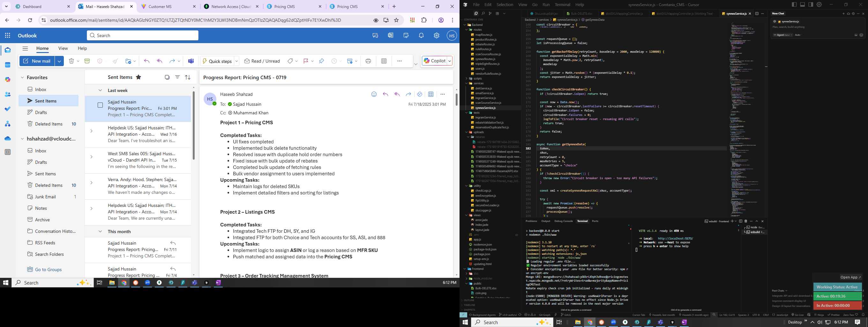Check the box for Sajjad Hussain Fri 3:01 PM email
Image resolution: width=868 pixels, height=327 pixels.
[x=100, y=105]
